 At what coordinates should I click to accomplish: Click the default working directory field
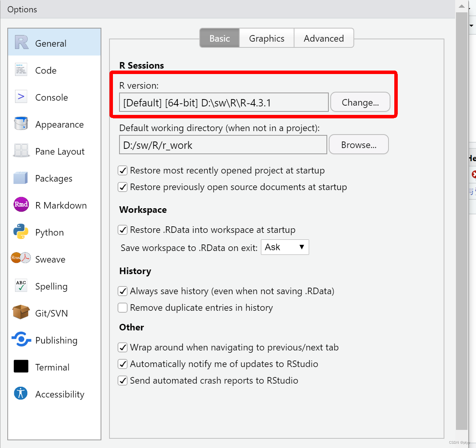pos(223,145)
